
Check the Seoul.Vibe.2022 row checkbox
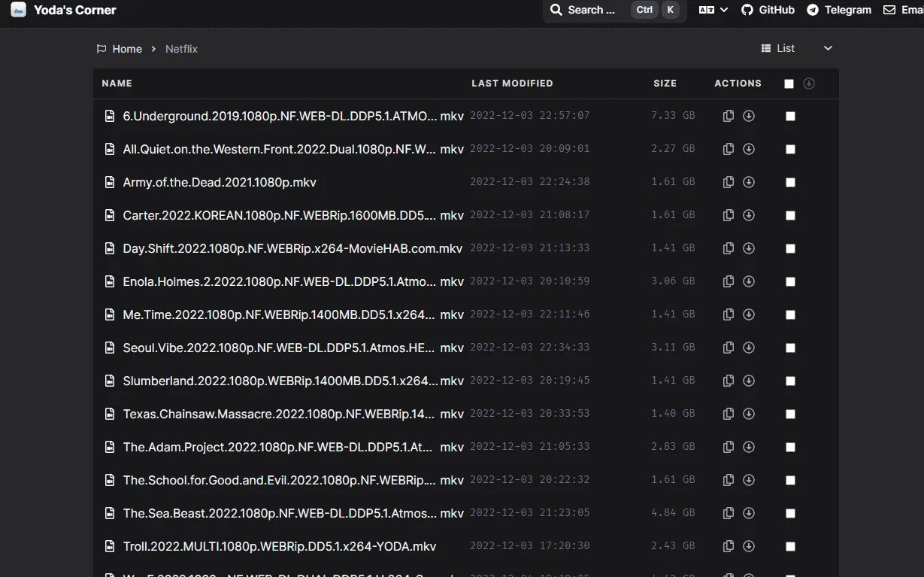pyautogui.click(x=790, y=348)
